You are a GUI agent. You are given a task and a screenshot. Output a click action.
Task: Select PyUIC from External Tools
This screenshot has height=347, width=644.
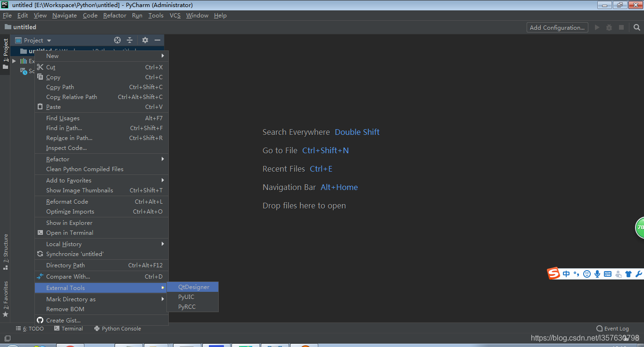[x=193, y=297]
